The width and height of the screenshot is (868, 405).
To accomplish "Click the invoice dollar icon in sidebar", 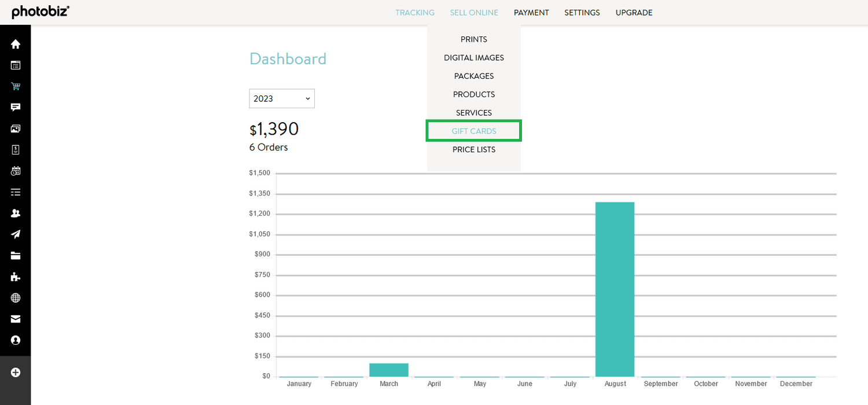I will tap(16, 150).
